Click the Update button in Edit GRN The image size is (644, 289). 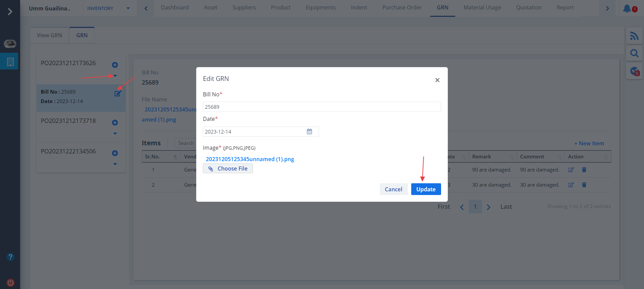(426, 189)
